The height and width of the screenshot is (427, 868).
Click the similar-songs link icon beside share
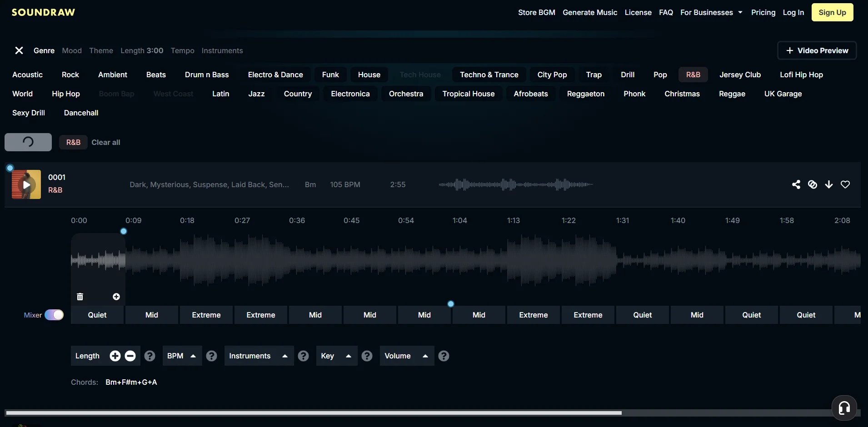813,184
